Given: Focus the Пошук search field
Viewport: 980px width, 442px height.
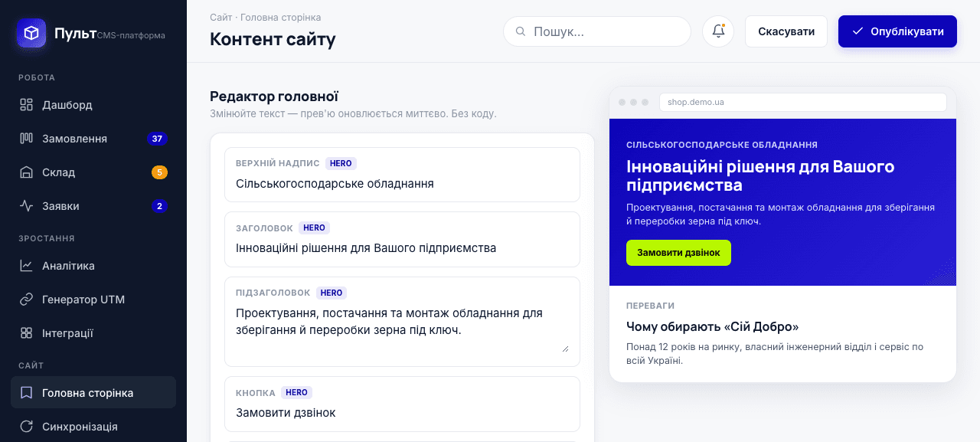Looking at the screenshot, I should tap(597, 31).
